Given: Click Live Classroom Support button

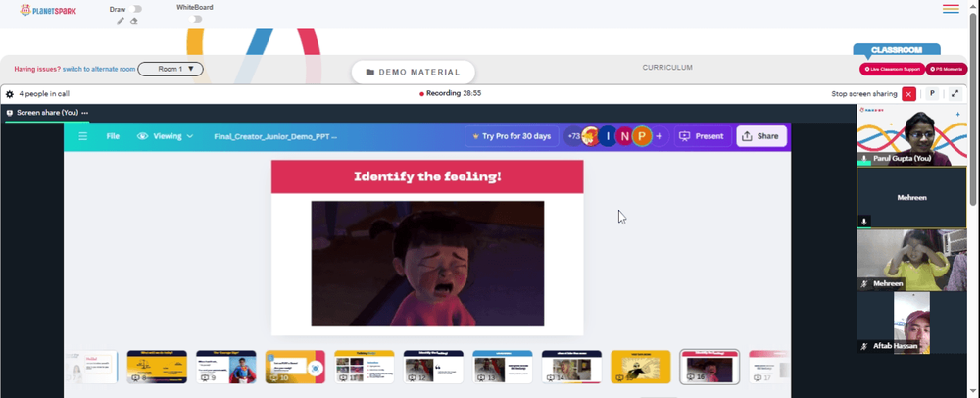Looking at the screenshot, I should (x=892, y=69).
